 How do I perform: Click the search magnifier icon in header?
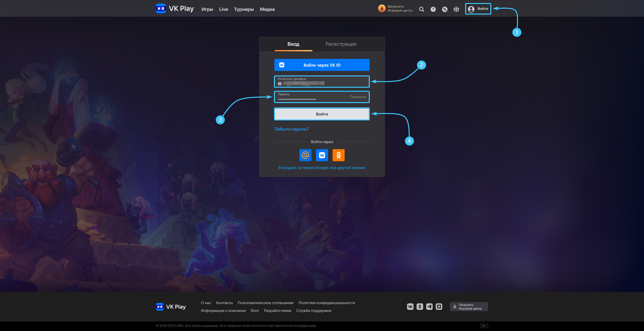[x=422, y=9]
